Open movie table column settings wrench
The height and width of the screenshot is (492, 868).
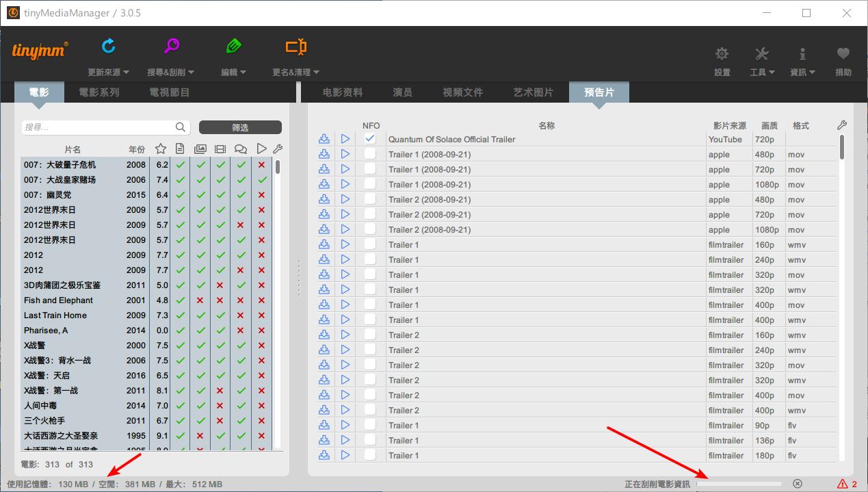(x=277, y=148)
